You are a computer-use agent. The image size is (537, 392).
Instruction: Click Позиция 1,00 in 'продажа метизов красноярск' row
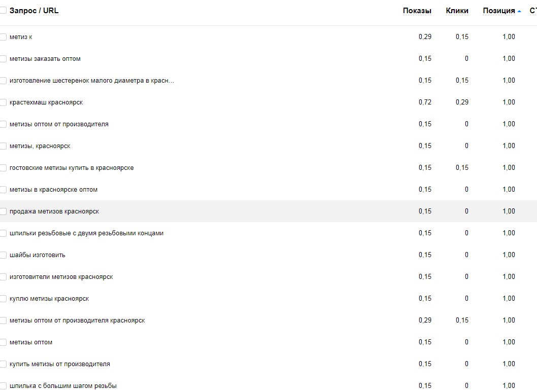click(509, 211)
